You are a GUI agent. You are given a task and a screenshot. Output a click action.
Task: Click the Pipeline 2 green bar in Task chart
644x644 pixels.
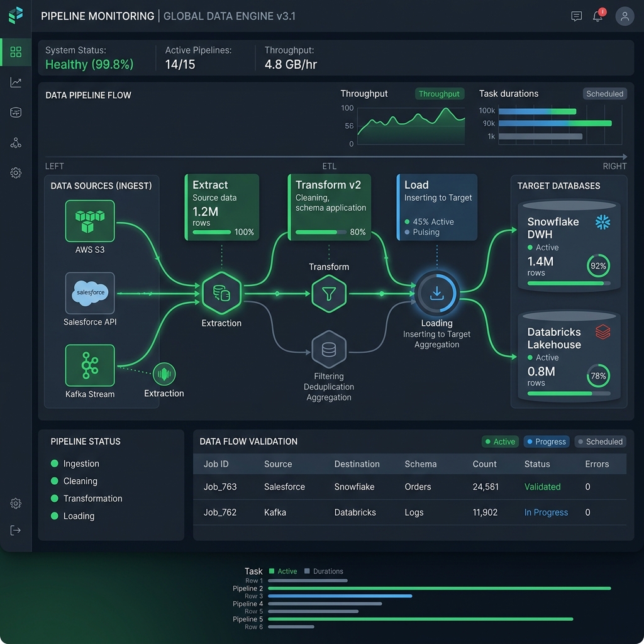440,588
